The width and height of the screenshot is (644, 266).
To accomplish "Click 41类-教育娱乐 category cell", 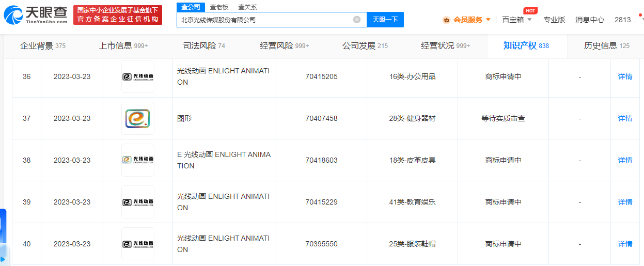I will pos(412,202).
